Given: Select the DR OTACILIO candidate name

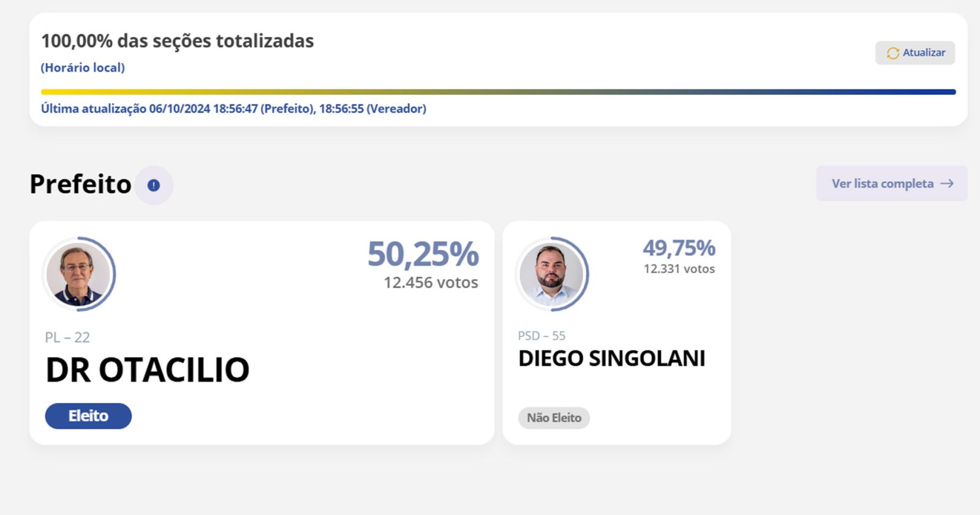Looking at the screenshot, I should pos(148,370).
